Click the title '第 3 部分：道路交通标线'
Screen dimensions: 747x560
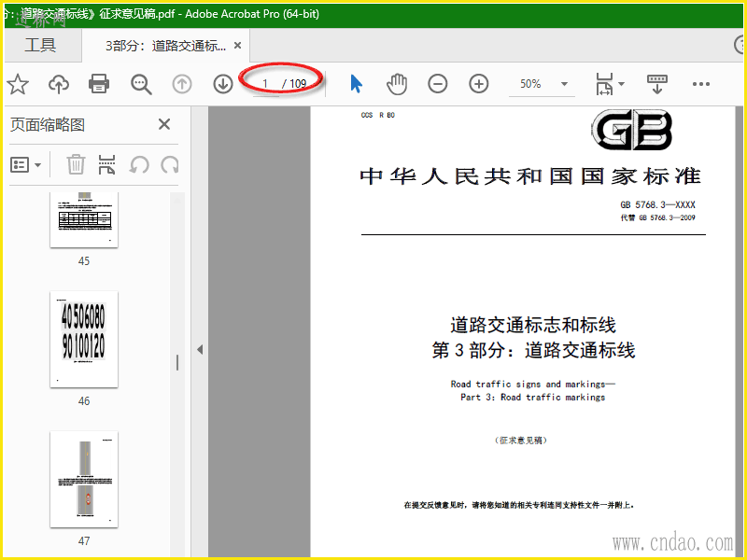pos(533,351)
